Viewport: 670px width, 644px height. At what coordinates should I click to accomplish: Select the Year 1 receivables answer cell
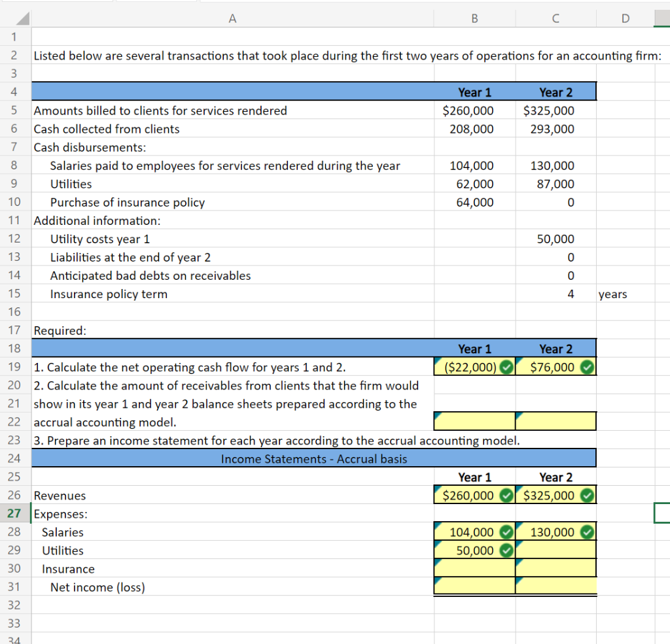tap(474, 421)
